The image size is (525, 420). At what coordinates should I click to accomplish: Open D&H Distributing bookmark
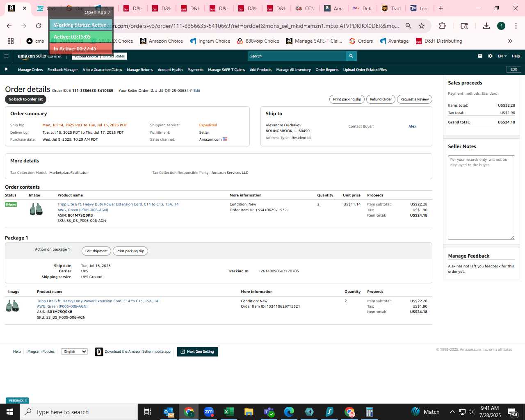439,41
